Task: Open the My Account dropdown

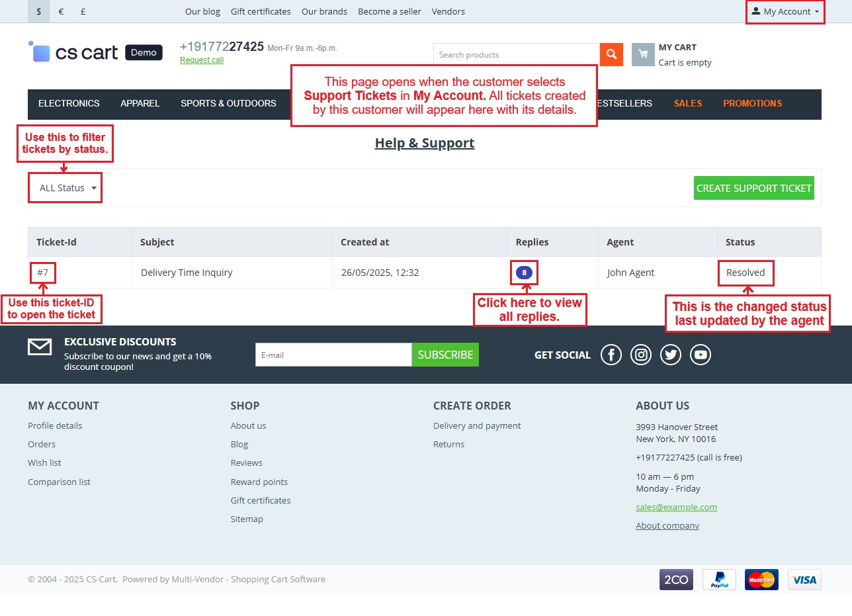Action: coord(785,12)
